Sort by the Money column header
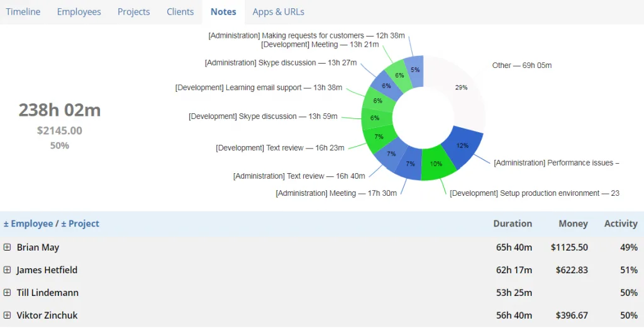 click(573, 223)
